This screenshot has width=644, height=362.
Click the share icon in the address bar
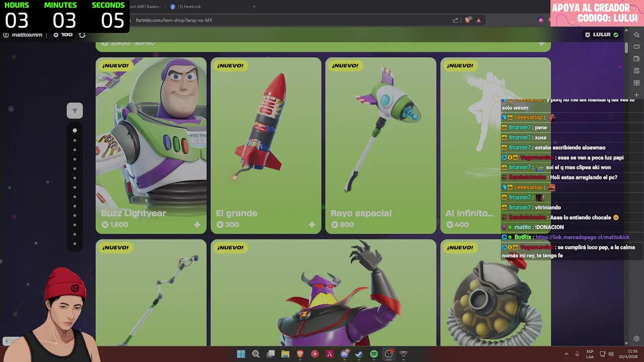click(455, 20)
